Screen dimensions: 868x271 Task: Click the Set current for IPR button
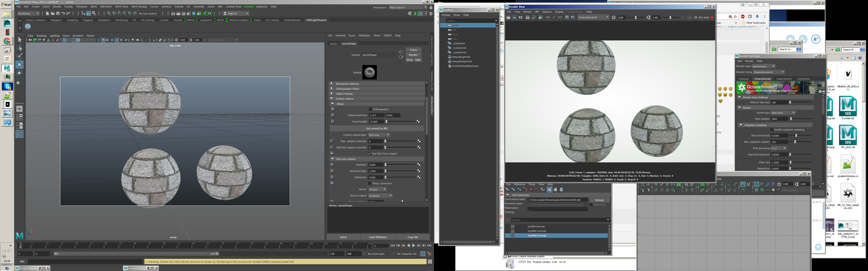[376, 128]
